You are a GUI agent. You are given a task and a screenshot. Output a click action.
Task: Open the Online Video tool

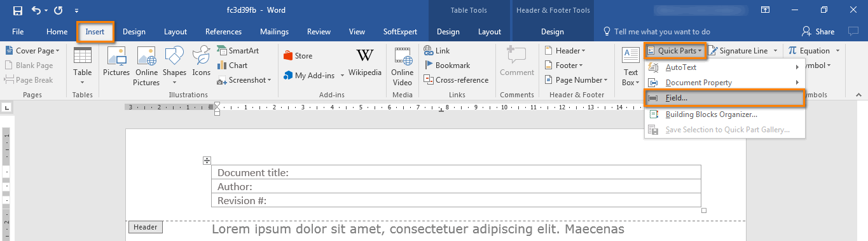tap(403, 65)
